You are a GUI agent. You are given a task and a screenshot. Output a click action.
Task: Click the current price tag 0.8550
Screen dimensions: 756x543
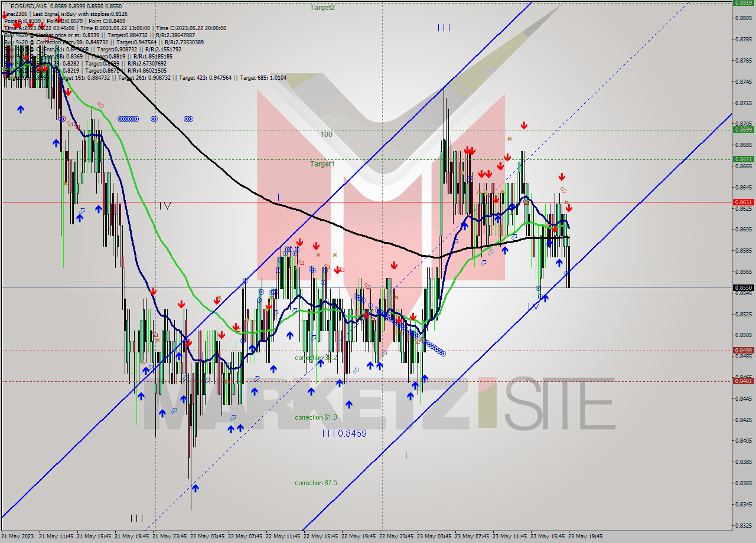point(743,287)
